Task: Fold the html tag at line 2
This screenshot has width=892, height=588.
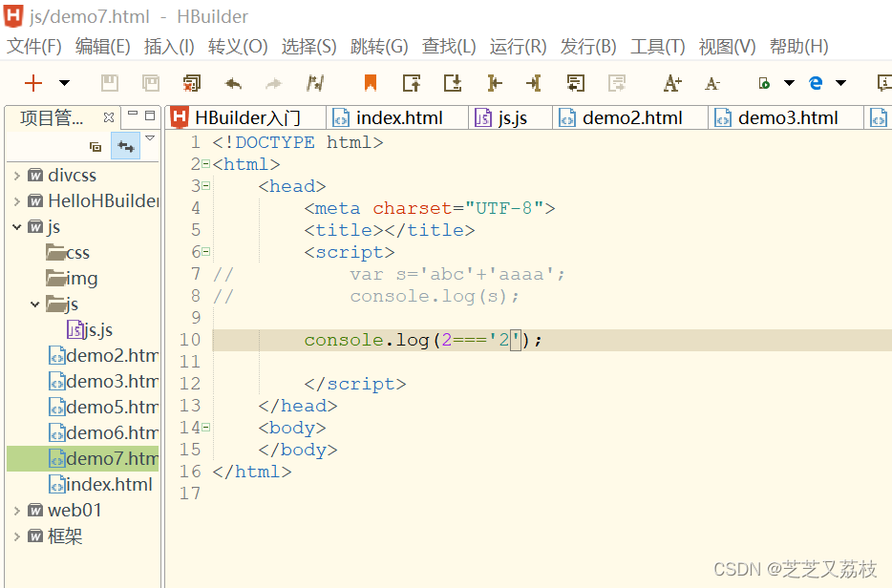Action: click(x=206, y=164)
